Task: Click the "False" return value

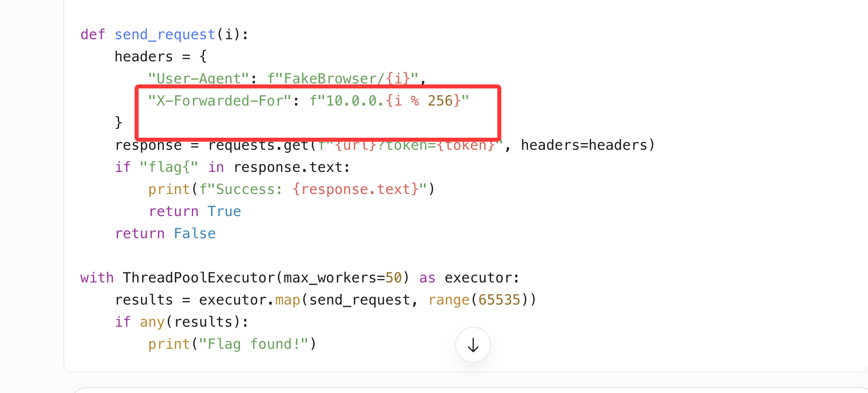Action: tap(195, 234)
